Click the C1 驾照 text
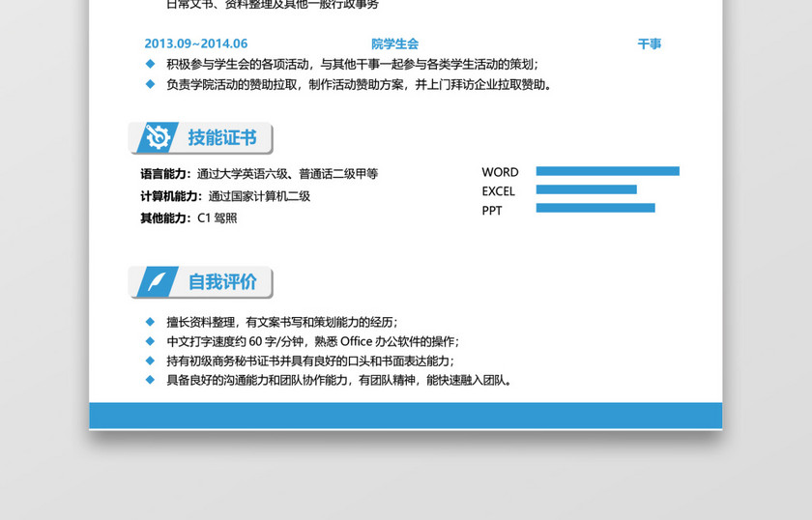812x520 pixels. pos(217,218)
